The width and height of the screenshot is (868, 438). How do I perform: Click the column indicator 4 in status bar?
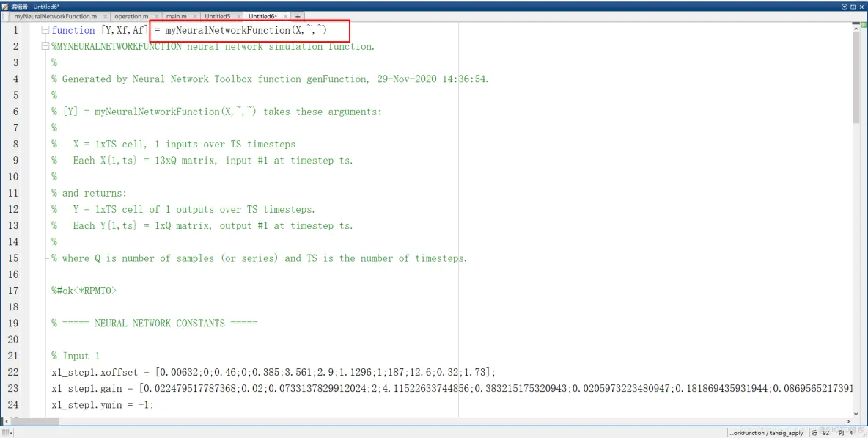tap(851, 433)
